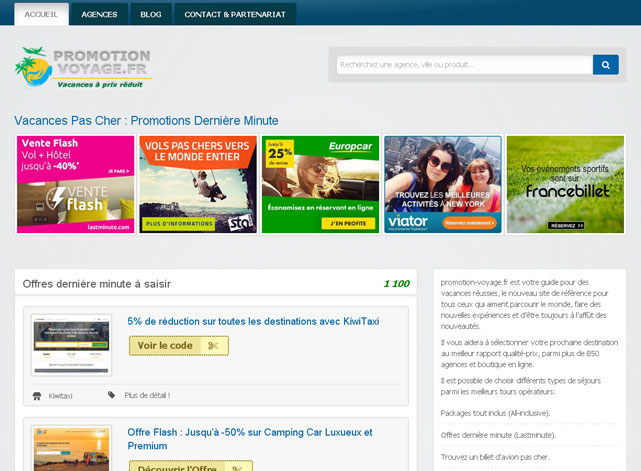The width and height of the screenshot is (641, 471).
Task: Click the Découvrir l'Offre button
Action: [191, 466]
